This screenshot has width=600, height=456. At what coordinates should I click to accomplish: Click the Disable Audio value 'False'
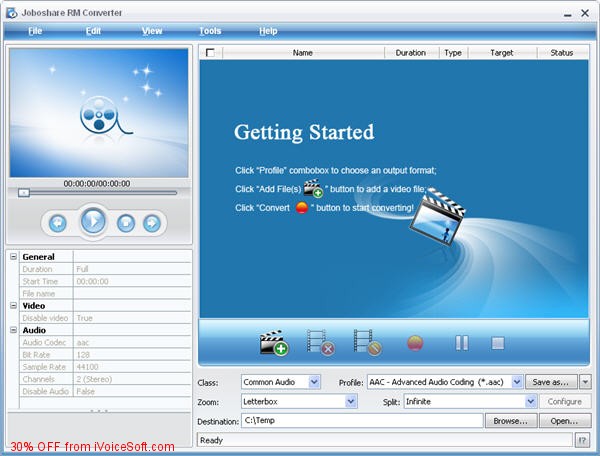tap(132, 391)
